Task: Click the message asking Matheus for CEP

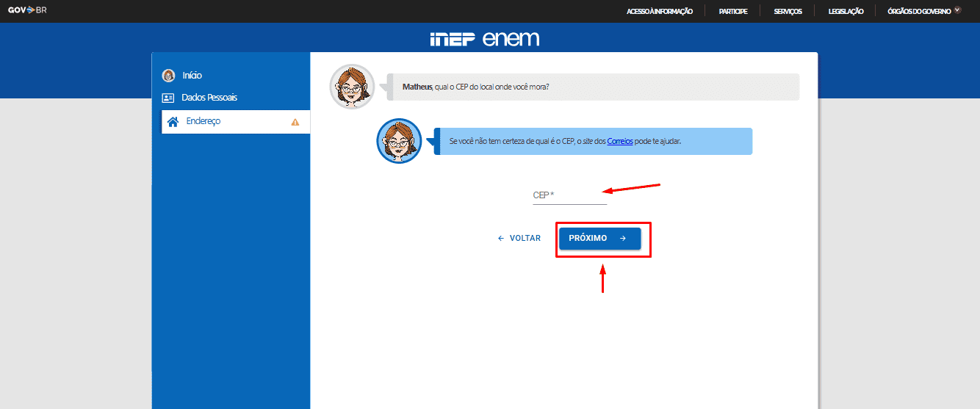Action: point(593,87)
